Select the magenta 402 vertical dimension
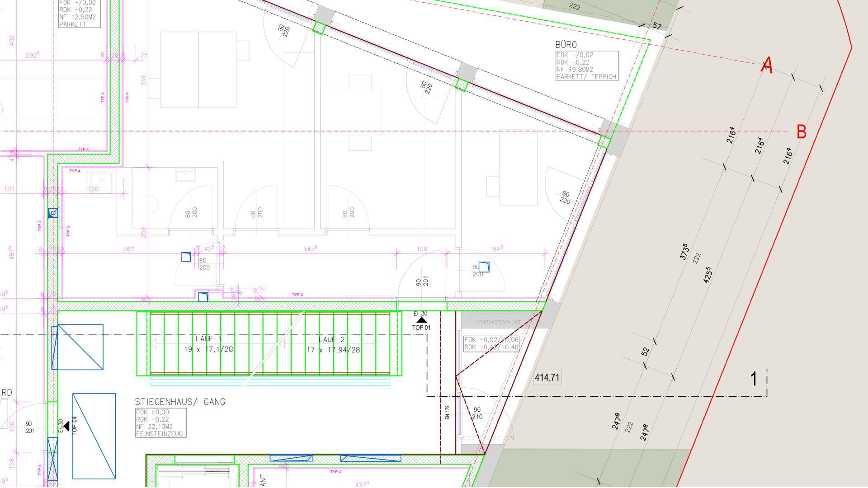 click(x=12, y=41)
